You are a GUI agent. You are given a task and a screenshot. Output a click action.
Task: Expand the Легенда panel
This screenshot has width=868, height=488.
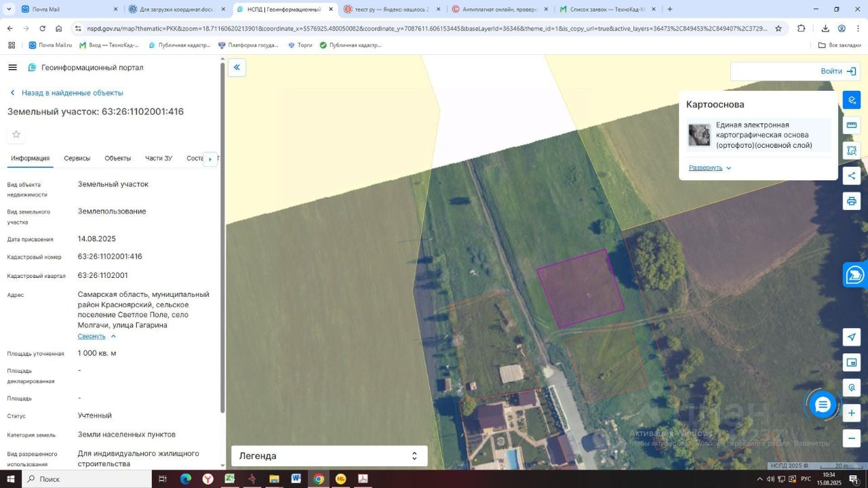click(x=414, y=456)
